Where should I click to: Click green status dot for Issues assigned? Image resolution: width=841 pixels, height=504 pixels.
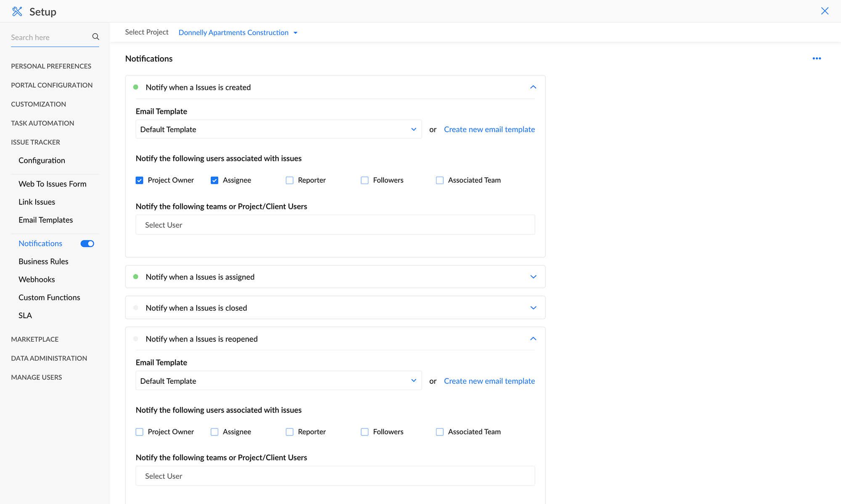point(136,277)
